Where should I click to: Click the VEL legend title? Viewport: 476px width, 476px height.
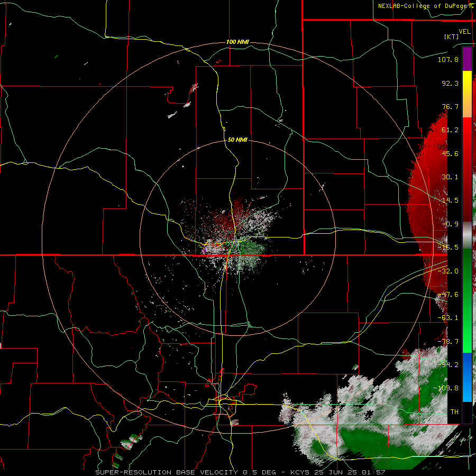465,32
